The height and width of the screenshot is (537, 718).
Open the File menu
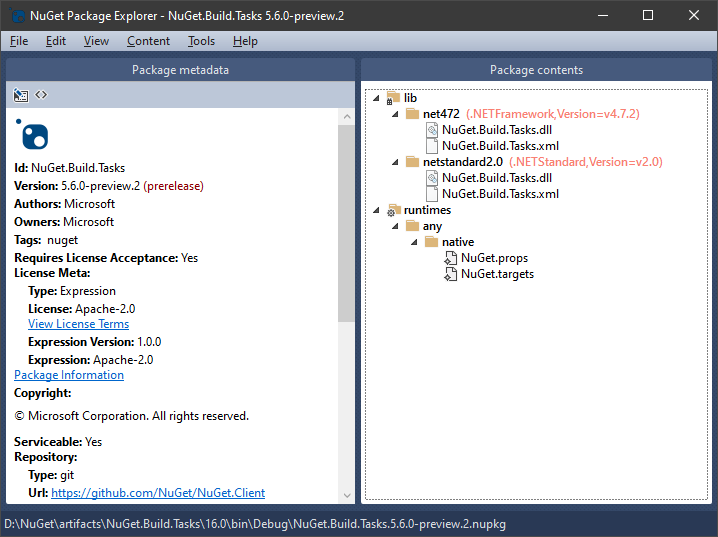19,41
